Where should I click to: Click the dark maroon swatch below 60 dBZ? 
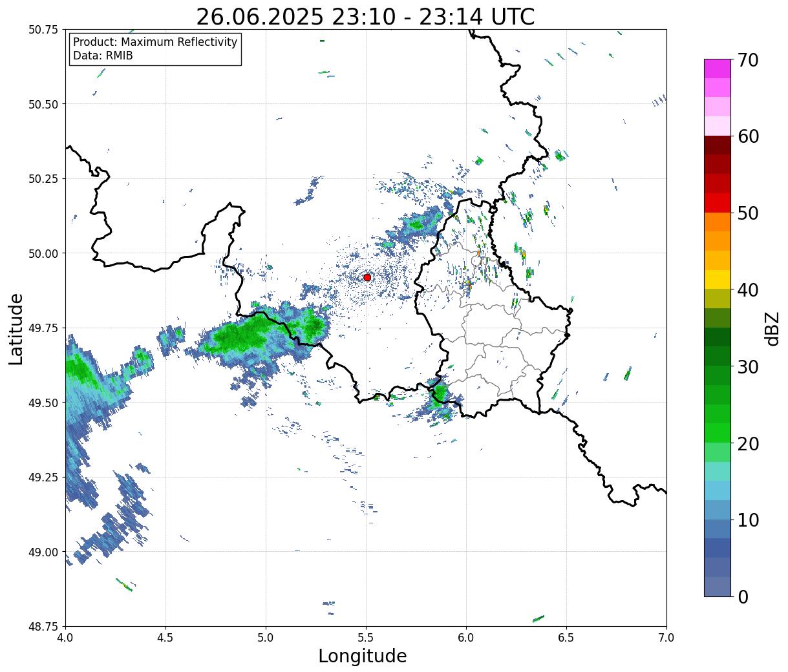718,145
